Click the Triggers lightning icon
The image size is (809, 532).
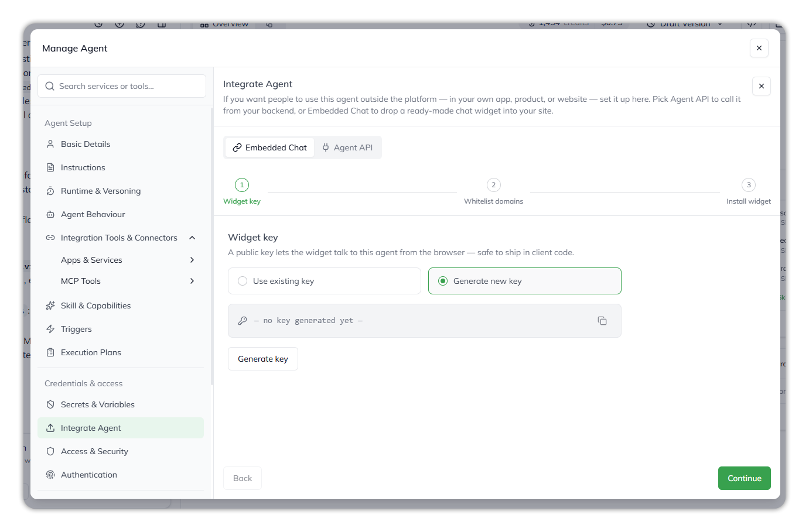pyautogui.click(x=50, y=329)
